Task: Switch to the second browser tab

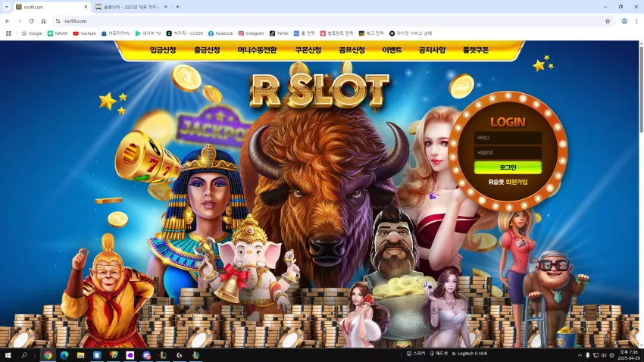Action: point(130,7)
